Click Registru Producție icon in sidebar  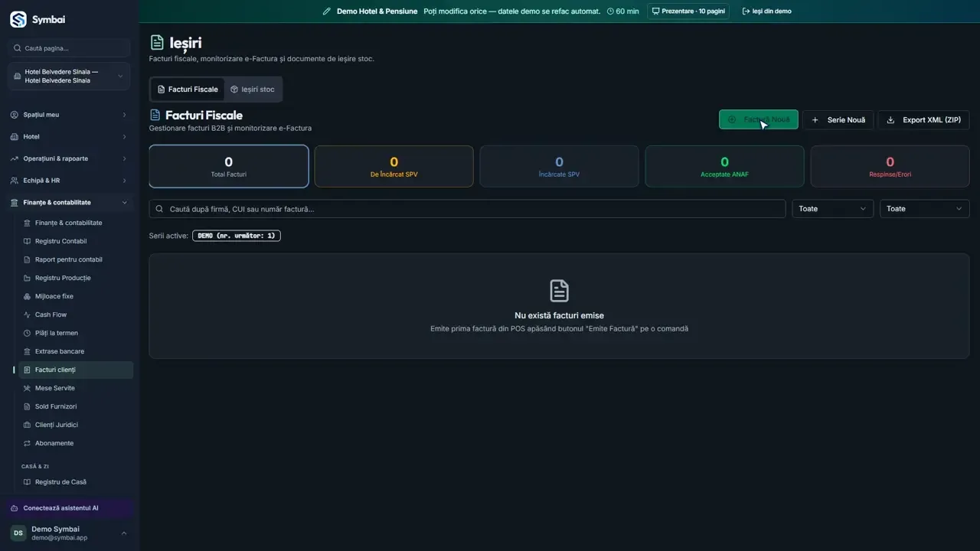click(28, 278)
